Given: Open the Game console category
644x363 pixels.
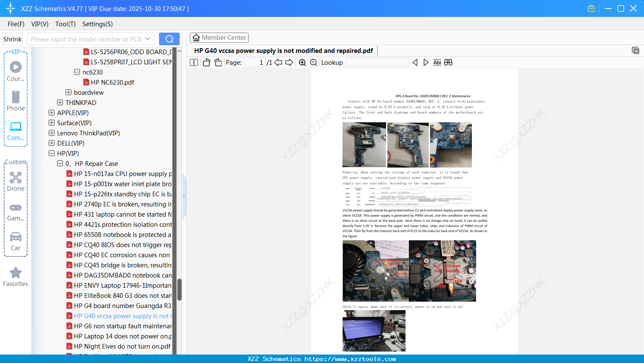Looking at the screenshot, I should [x=16, y=212].
